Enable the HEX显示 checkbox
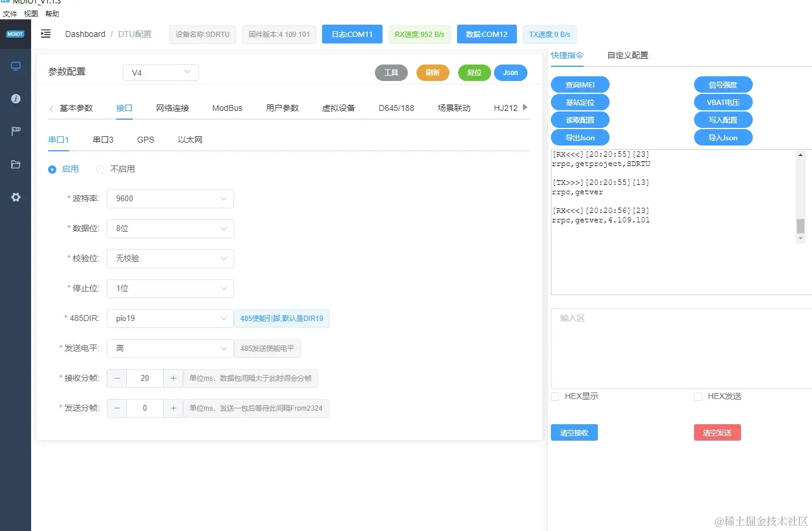This screenshot has width=812, height=531. click(x=555, y=397)
